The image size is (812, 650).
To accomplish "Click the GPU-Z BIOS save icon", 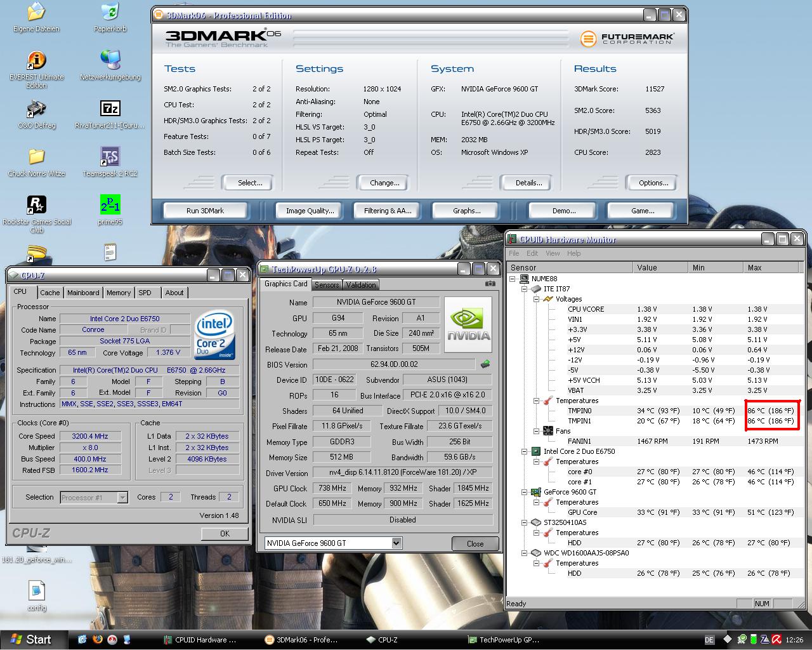I will (x=485, y=364).
